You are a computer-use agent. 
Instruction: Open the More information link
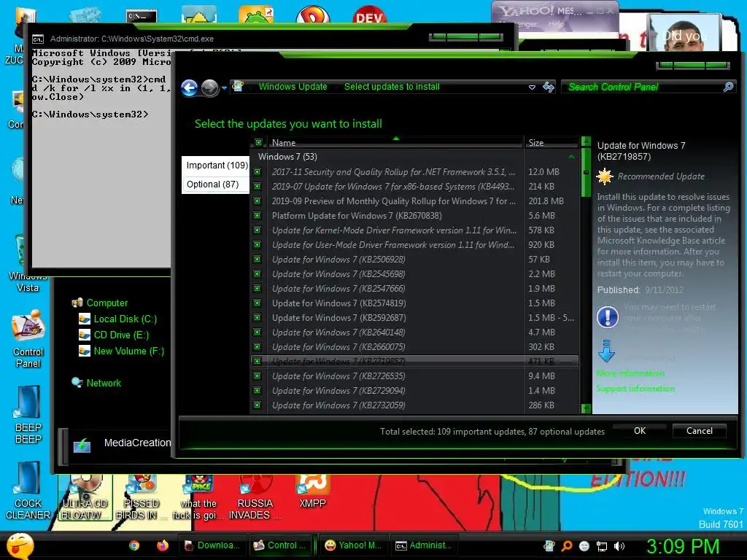(630, 373)
